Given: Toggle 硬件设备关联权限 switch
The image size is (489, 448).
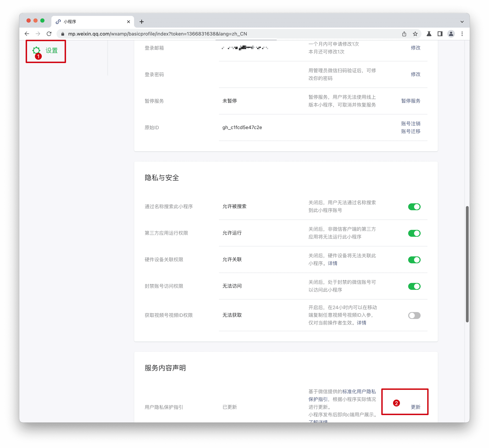Looking at the screenshot, I should click(414, 260).
